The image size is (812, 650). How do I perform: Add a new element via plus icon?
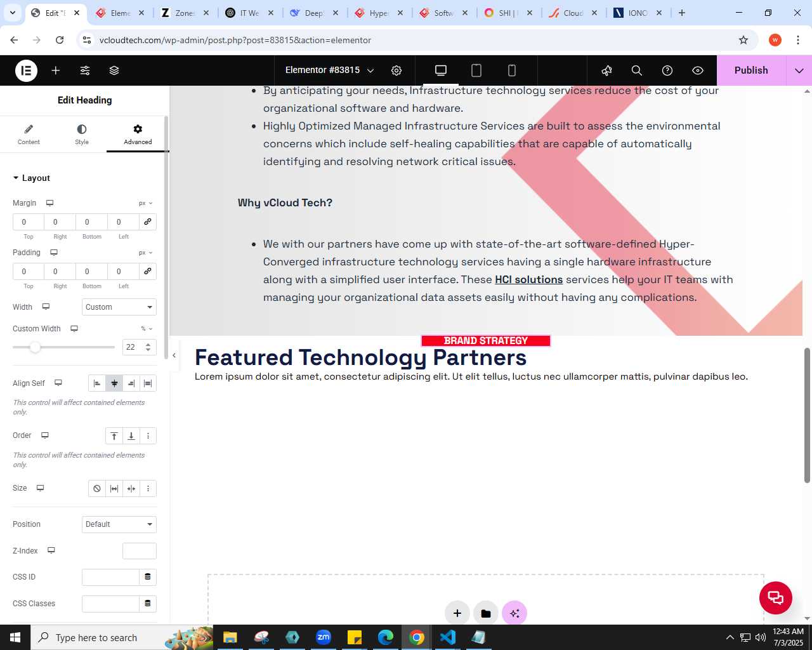(56, 70)
